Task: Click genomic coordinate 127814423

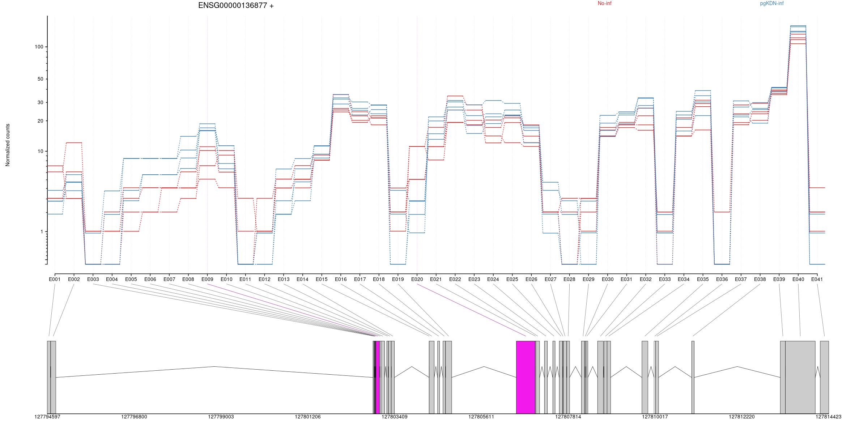Action: point(828,417)
